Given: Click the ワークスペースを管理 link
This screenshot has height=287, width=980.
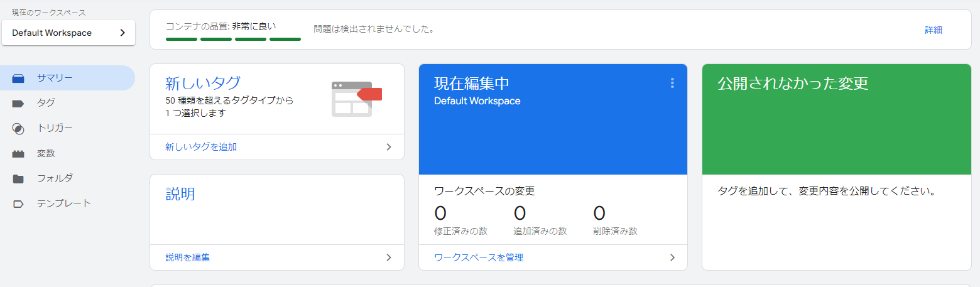Looking at the screenshot, I should (x=479, y=257).
